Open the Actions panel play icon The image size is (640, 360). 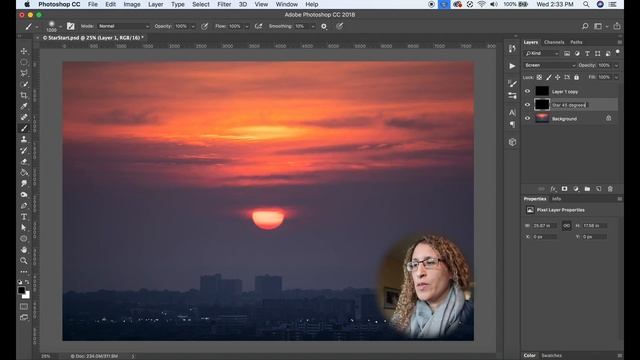[512, 66]
